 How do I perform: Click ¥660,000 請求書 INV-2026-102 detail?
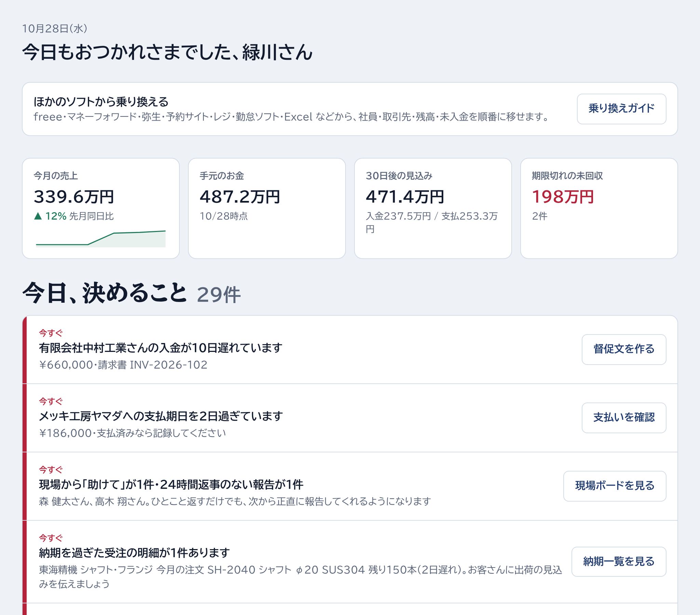tap(123, 365)
